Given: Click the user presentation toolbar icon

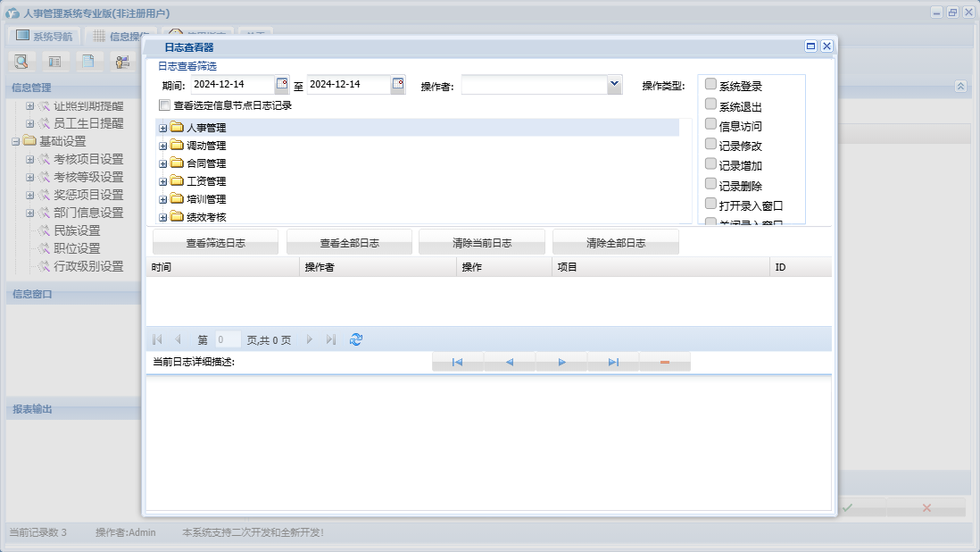Looking at the screenshot, I should pos(122,62).
